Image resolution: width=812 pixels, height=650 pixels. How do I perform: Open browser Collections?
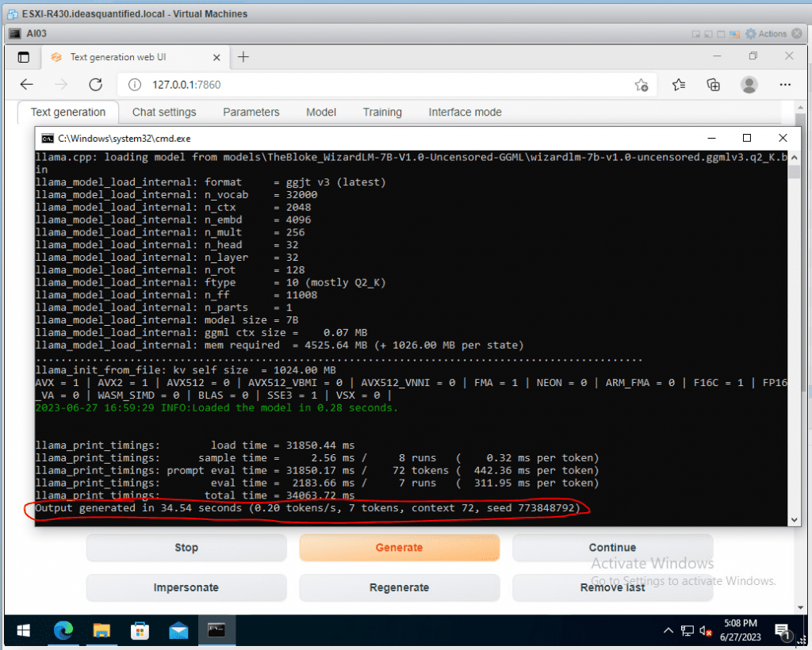(x=714, y=84)
